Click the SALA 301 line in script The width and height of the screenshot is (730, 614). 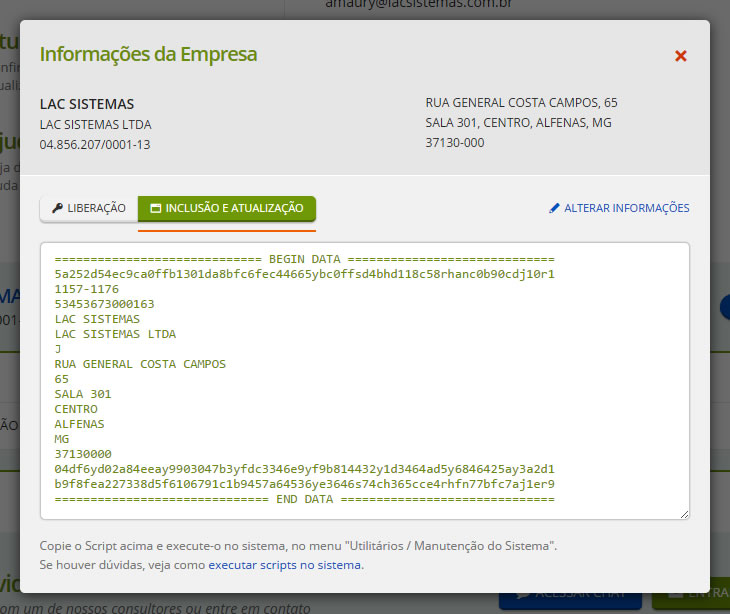point(83,394)
